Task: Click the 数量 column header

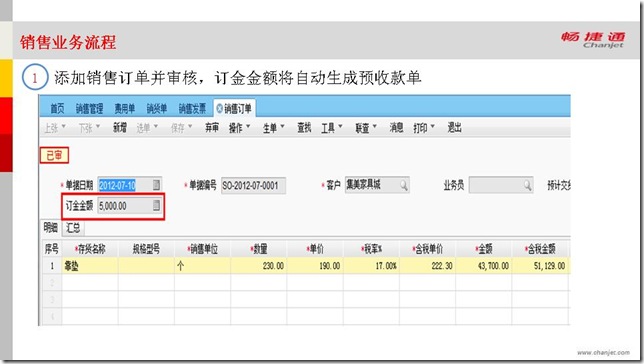Action: click(x=259, y=249)
